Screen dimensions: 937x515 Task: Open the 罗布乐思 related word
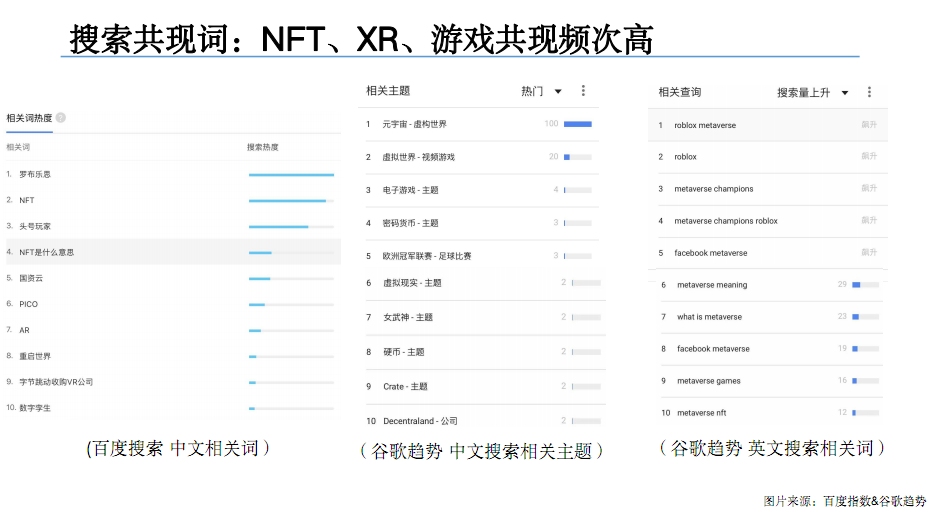(x=35, y=174)
